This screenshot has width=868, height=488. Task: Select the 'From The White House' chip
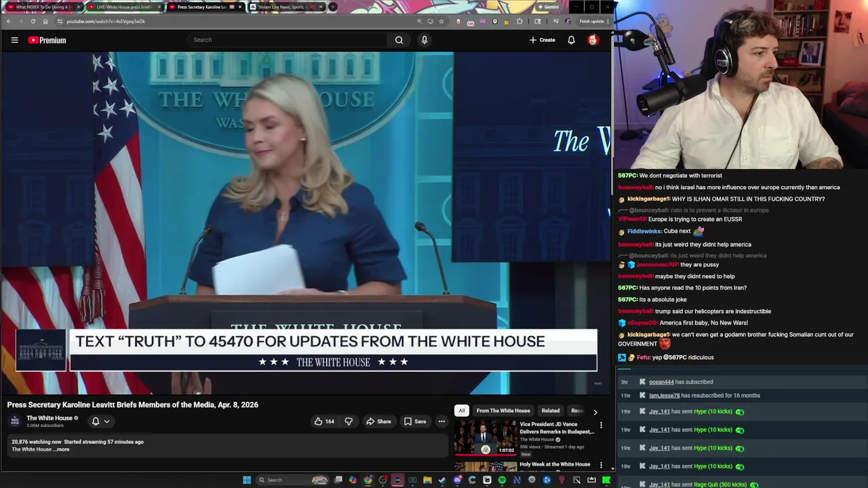[503, 411]
